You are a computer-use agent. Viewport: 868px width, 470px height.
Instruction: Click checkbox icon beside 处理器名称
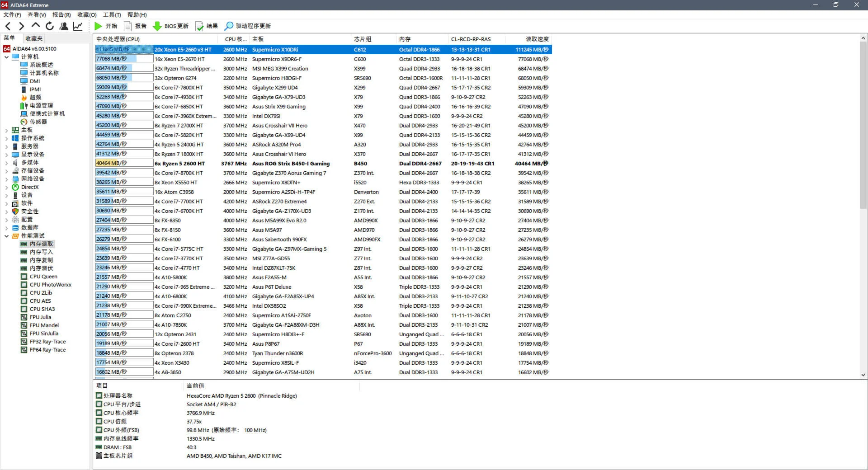tap(99, 395)
